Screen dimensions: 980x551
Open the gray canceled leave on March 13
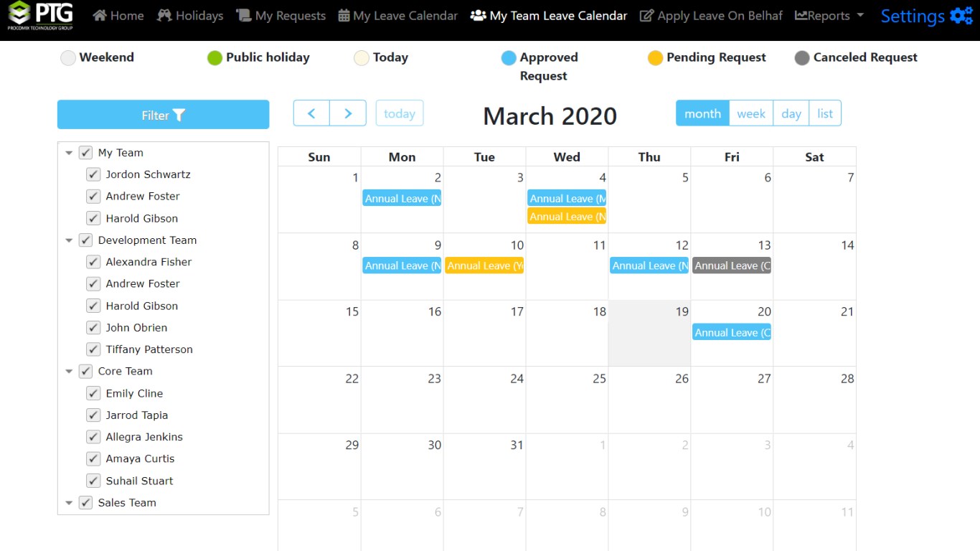point(732,265)
